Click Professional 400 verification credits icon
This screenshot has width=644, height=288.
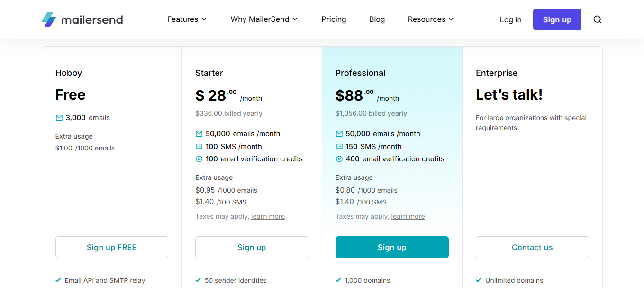coord(339,159)
